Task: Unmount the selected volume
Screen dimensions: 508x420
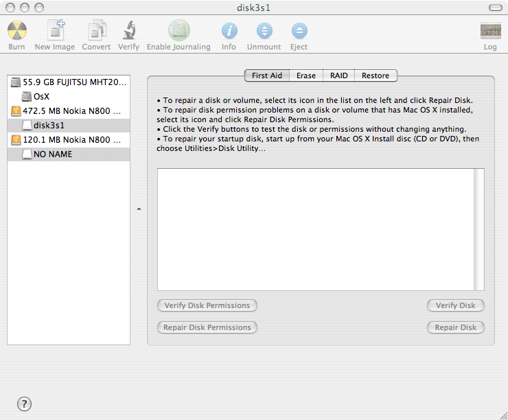Action: [x=264, y=31]
